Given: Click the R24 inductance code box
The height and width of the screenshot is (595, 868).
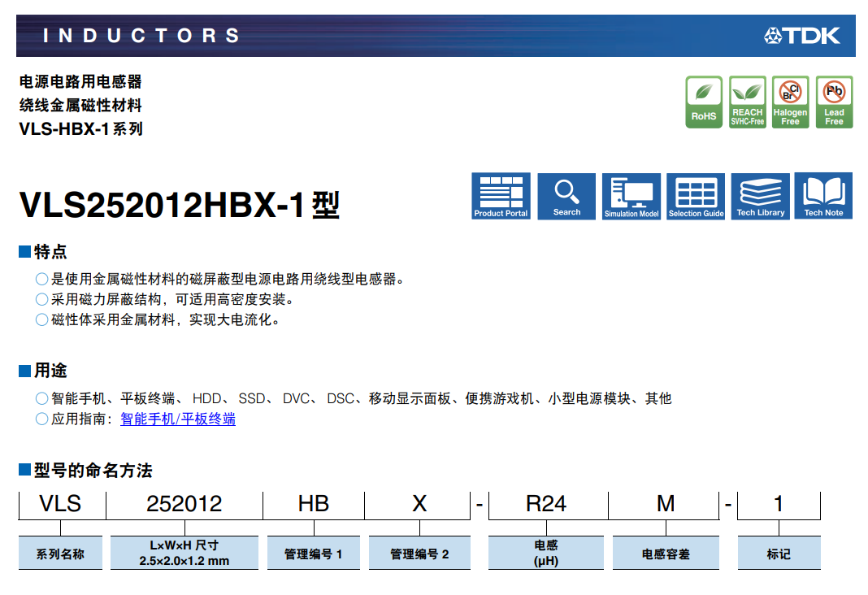Looking at the screenshot, I should tap(546, 504).
